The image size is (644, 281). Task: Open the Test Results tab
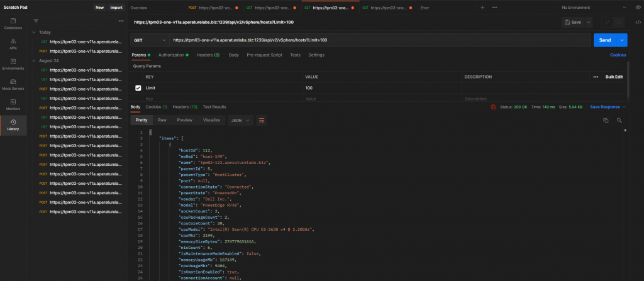214,107
